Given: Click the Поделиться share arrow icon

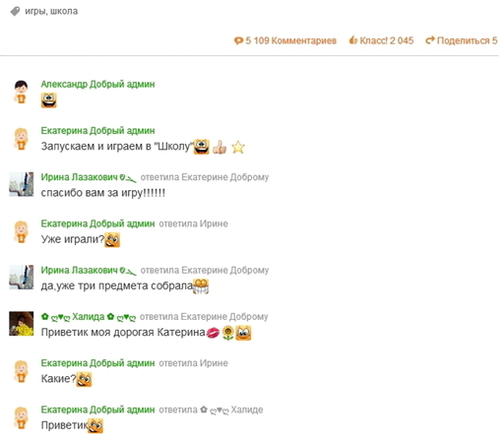Looking at the screenshot, I should click(430, 40).
